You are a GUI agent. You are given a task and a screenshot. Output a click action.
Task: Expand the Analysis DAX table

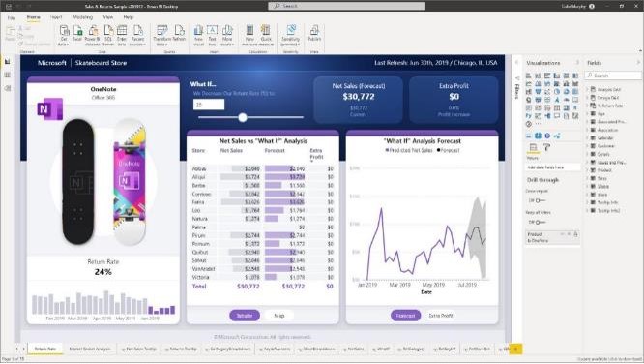pyautogui.click(x=587, y=89)
